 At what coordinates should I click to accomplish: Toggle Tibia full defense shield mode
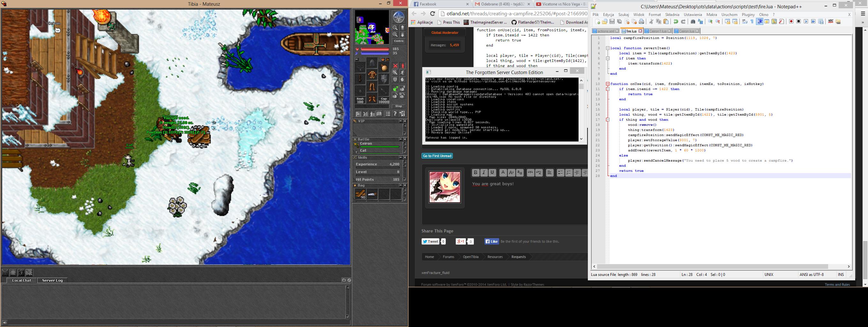[x=395, y=80]
